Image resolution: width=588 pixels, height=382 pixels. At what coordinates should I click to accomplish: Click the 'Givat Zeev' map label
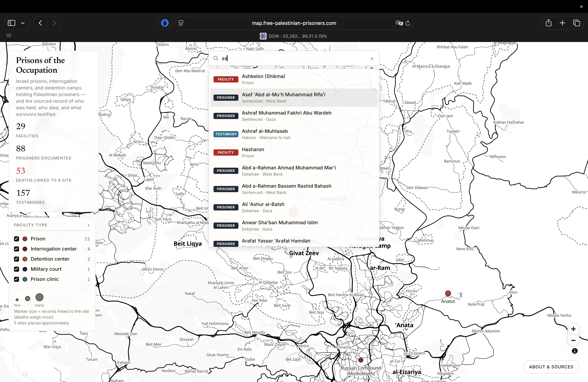pyautogui.click(x=304, y=253)
